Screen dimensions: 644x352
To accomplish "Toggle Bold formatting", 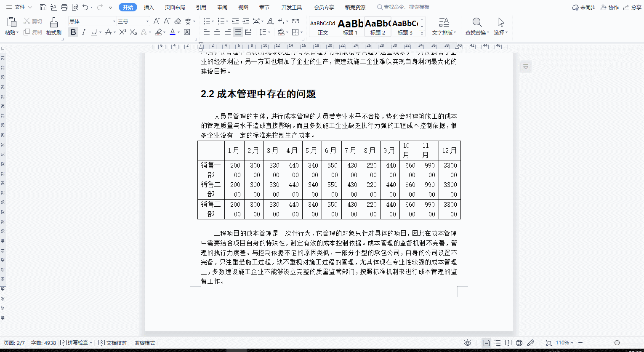I will click(73, 32).
